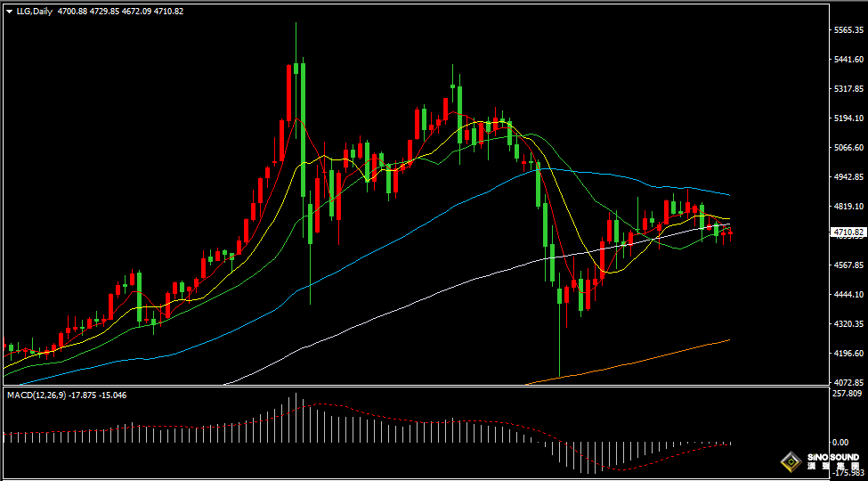Click the 4942.80 price axis label

click(x=848, y=177)
